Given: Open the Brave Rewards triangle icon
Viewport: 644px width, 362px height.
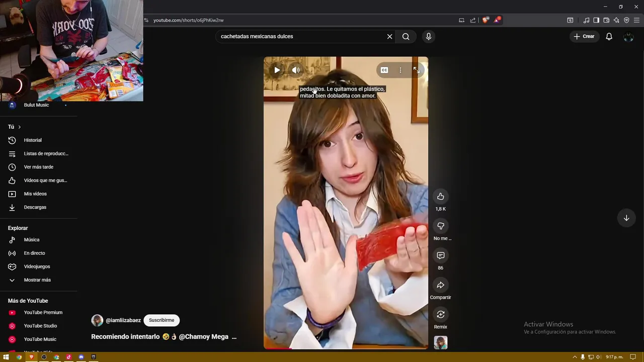Looking at the screenshot, I should click(x=497, y=20).
